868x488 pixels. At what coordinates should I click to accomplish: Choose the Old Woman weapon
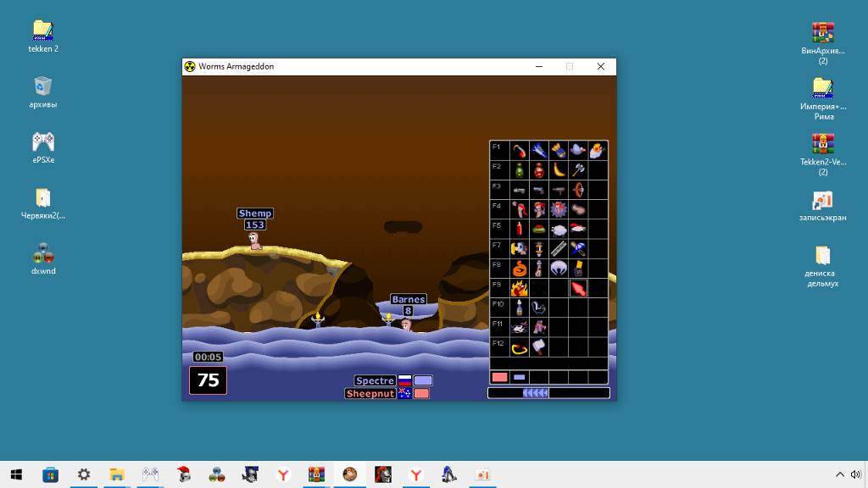click(x=538, y=328)
